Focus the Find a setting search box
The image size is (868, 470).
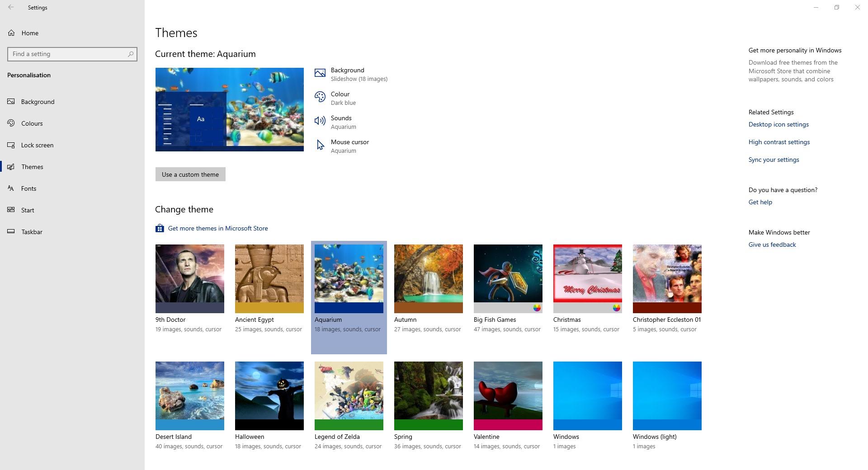tap(72, 54)
